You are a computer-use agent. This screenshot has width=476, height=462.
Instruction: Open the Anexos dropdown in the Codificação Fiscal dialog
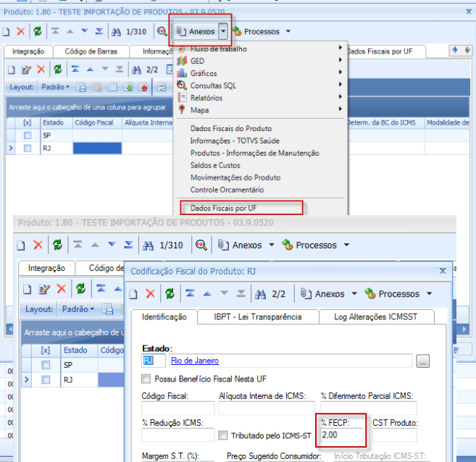(x=354, y=294)
